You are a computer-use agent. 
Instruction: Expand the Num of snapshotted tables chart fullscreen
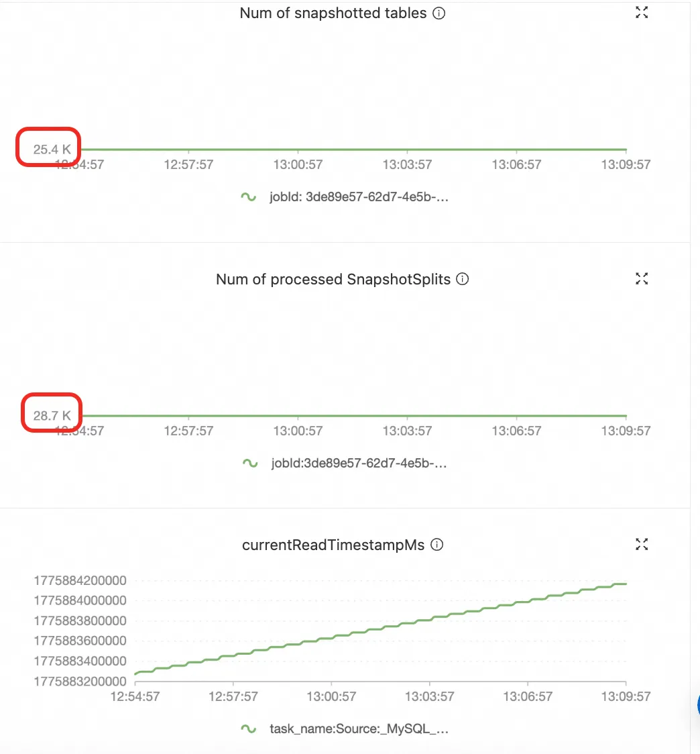(642, 13)
